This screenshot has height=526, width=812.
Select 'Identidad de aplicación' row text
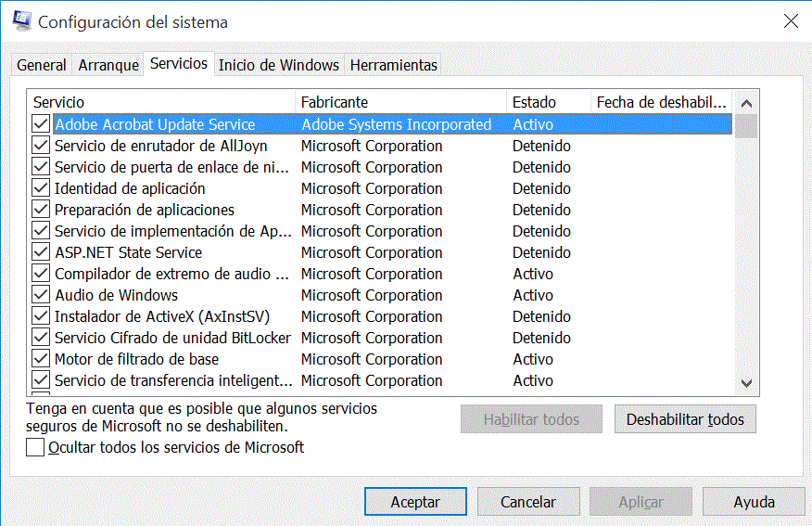point(130,188)
